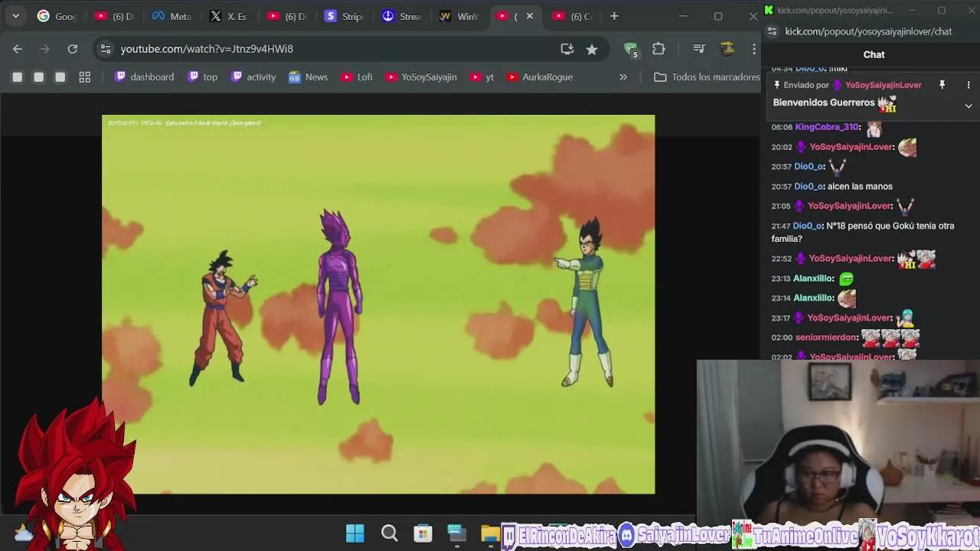Switch to the WinV tab

point(459,16)
